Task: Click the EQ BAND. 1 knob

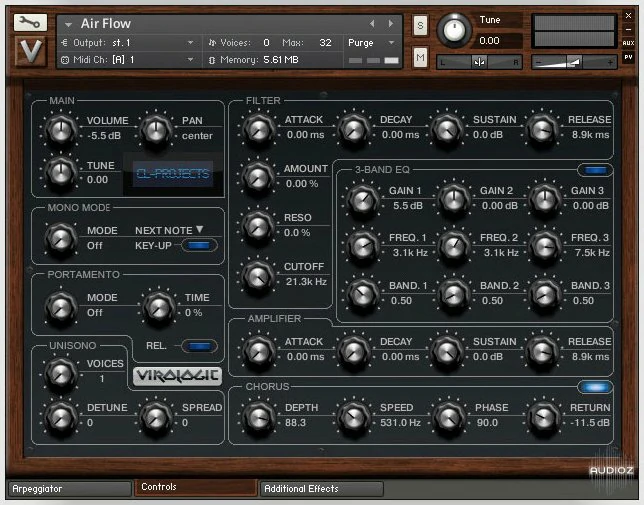Action: click(x=363, y=294)
